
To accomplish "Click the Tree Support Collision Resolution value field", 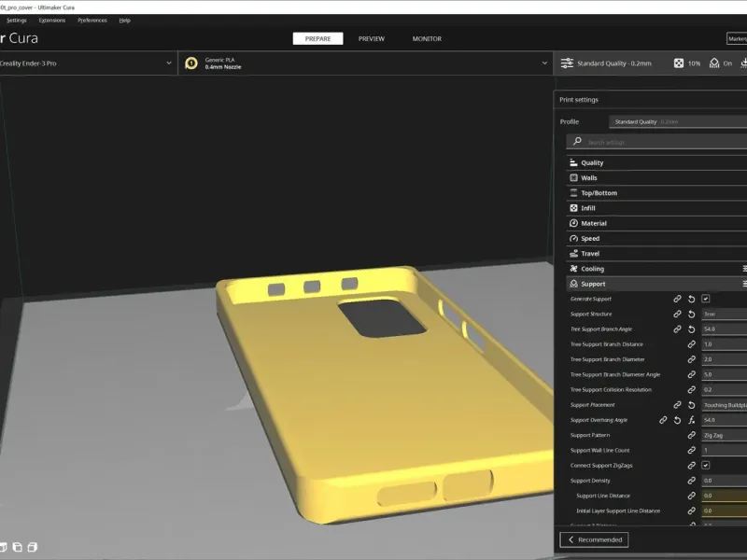I will (x=725, y=389).
